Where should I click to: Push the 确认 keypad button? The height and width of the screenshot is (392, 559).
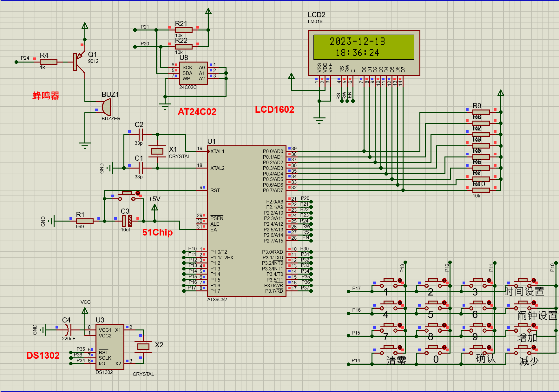click(x=478, y=350)
